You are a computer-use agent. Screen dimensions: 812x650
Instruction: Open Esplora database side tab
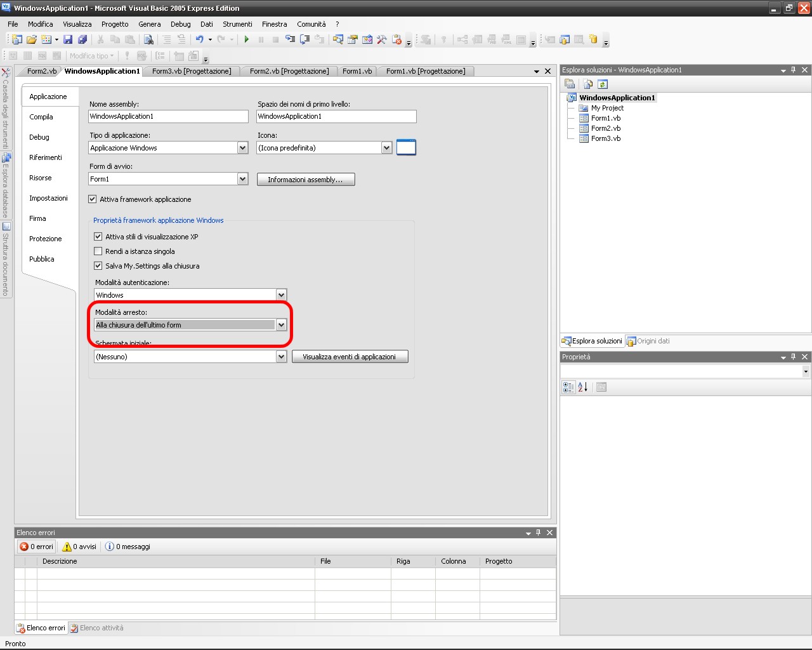click(x=6, y=185)
